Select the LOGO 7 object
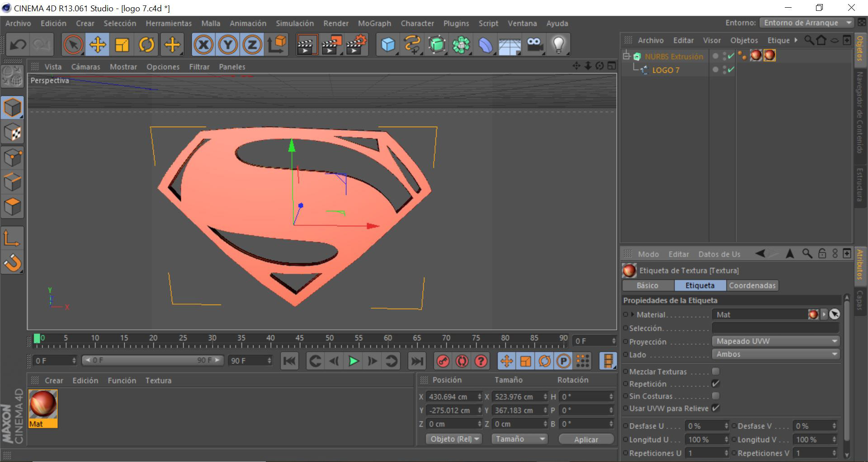 pyautogui.click(x=665, y=70)
